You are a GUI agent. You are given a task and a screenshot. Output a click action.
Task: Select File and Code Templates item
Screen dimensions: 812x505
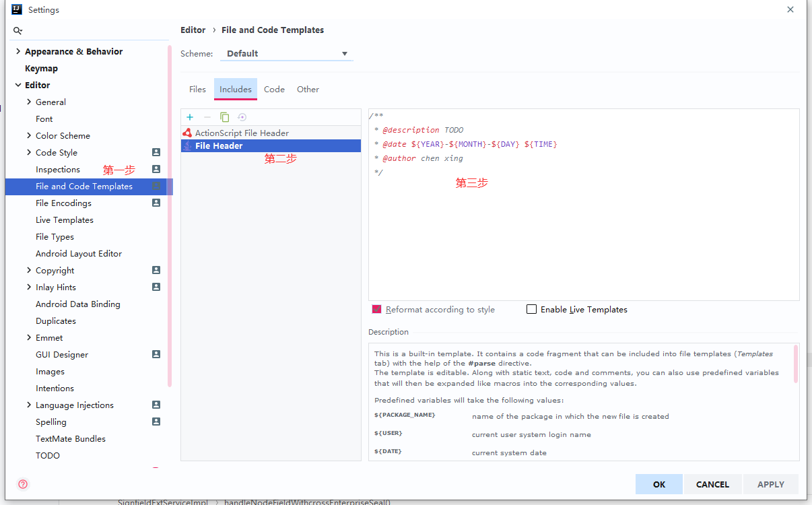84,186
